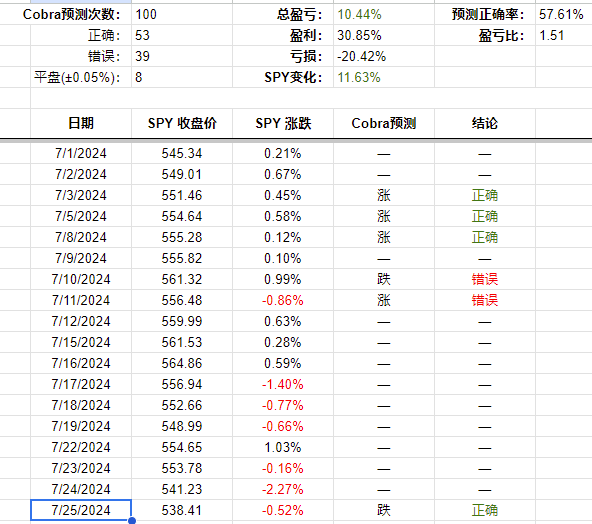592x524 pixels.
Task: Select the 正确 count cell 53
Action: click(x=182, y=35)
